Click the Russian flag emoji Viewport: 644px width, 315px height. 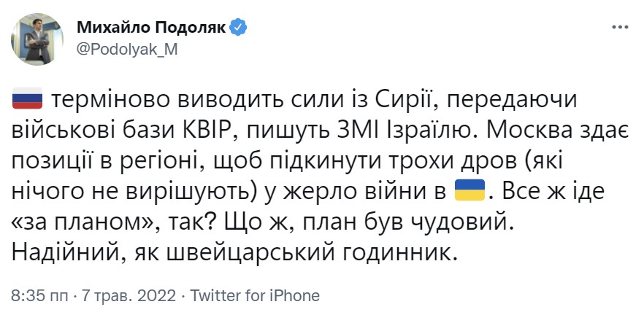(x=28, y=98)
